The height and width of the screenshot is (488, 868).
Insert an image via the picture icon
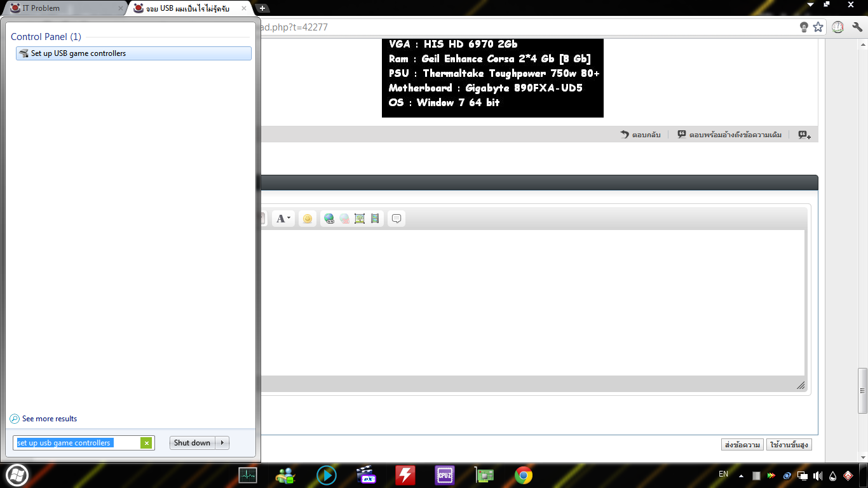360,219
